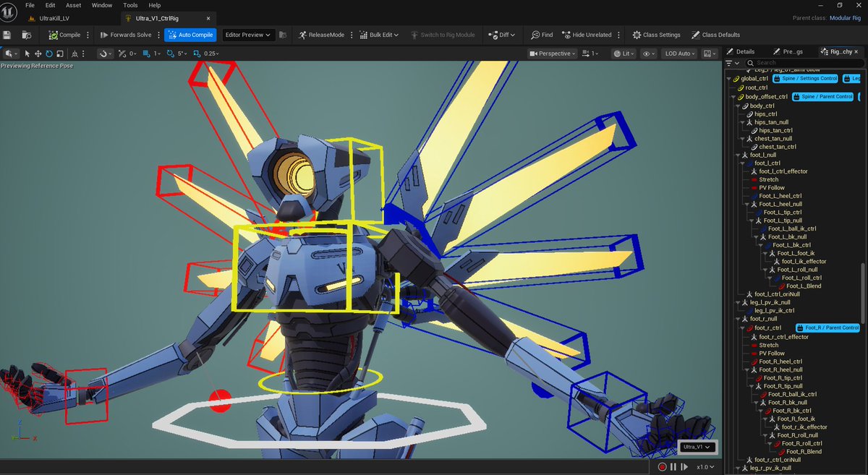Viewport: 868px width, 475px height.
Task: Open Class Settings
Action: coord(656,35)
